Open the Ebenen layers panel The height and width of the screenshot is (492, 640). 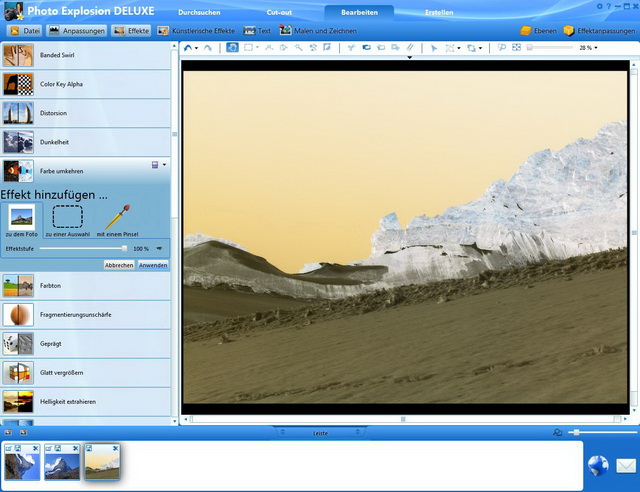(539, 31)
